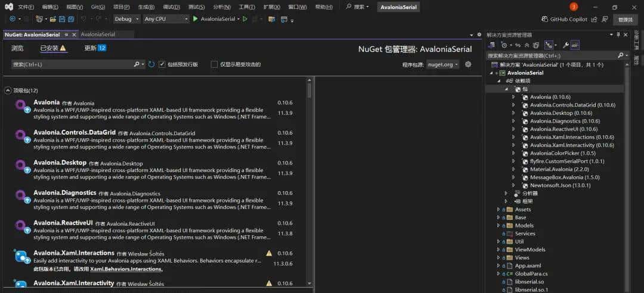Open the Git(G) menu
Screen dimensions: 644x293
[x=98, y=7]
